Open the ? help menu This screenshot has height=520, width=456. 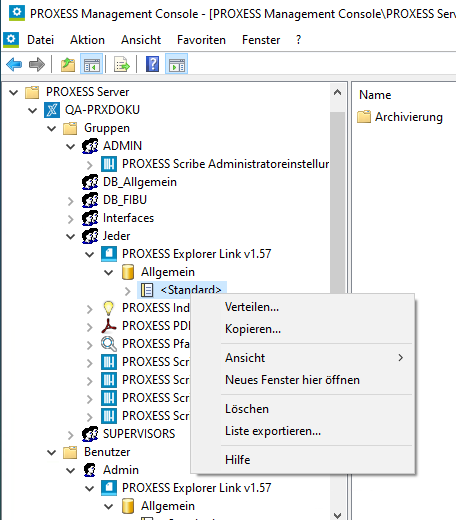298,40
